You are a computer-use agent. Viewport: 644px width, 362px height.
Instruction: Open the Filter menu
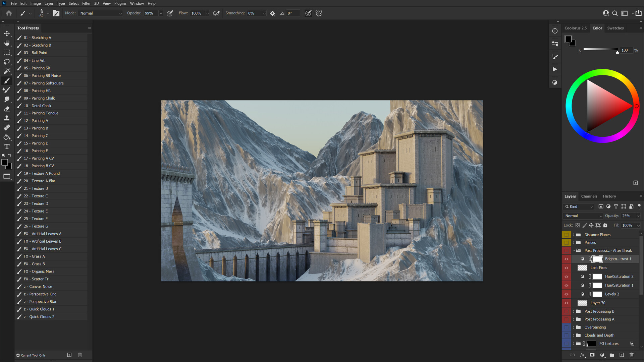[86, 3]
